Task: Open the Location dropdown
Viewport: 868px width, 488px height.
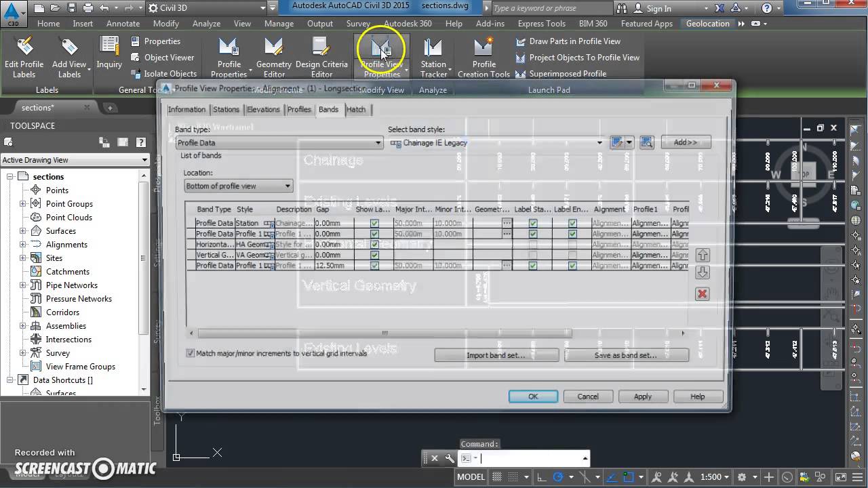Action: [x=239, y=186]
